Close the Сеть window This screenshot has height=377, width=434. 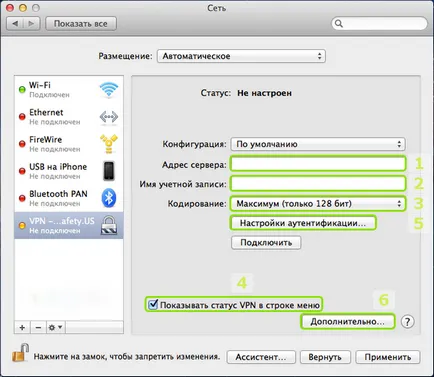10,7
